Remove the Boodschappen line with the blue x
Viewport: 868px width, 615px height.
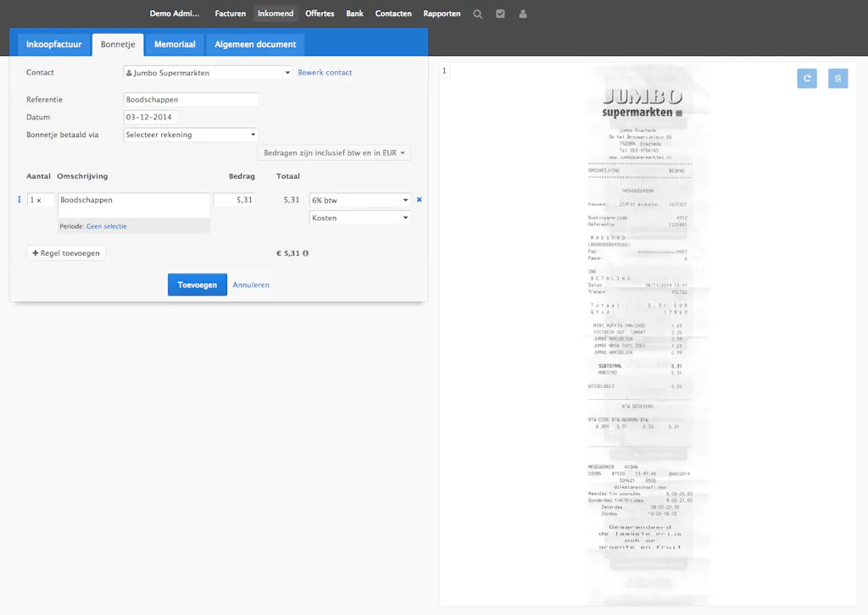pos(419,200)
